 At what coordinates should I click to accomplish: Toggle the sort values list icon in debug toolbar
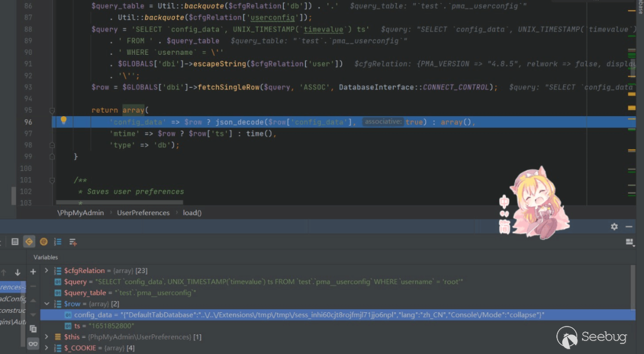point(58,242)
